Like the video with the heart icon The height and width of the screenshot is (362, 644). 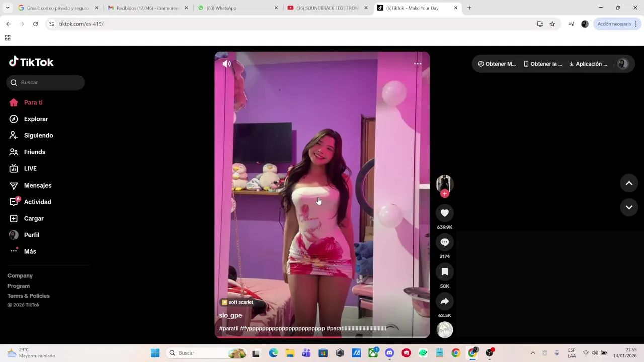pyautogui.click(x=445, y=213)
